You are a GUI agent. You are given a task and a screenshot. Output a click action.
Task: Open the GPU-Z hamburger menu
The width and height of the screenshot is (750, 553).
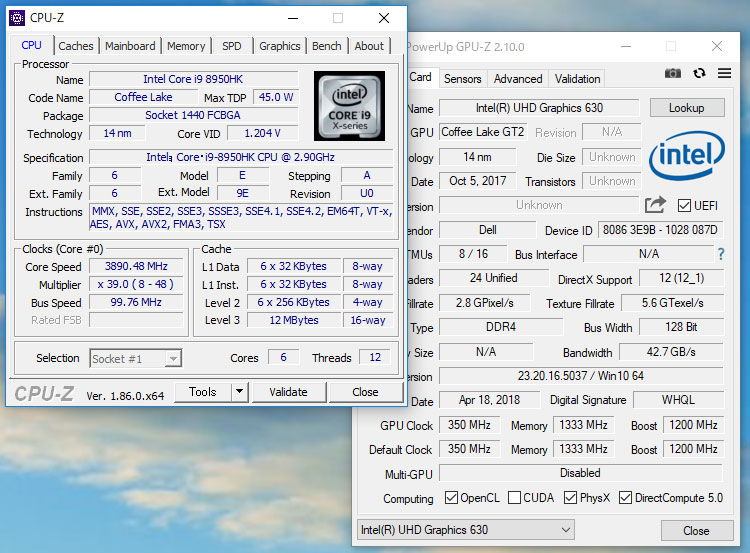(x=724, y=73)
